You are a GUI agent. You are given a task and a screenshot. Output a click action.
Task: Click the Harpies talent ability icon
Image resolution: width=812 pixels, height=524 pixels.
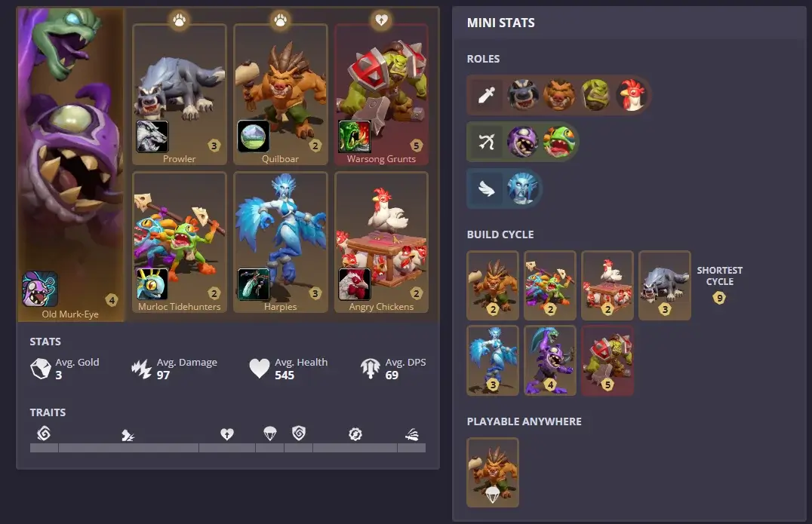click(254, 284)
